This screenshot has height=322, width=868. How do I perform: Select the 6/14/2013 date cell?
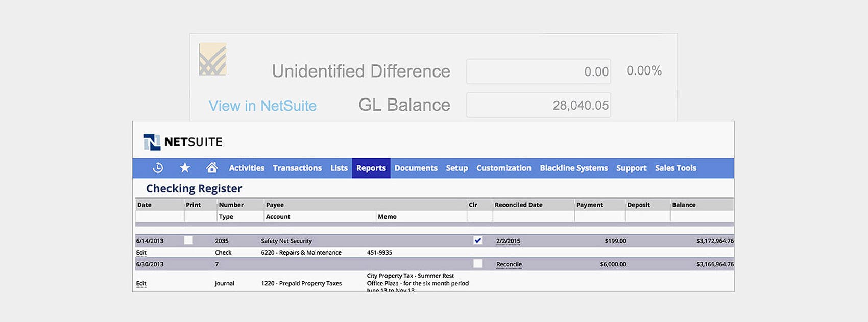(150, 241)
